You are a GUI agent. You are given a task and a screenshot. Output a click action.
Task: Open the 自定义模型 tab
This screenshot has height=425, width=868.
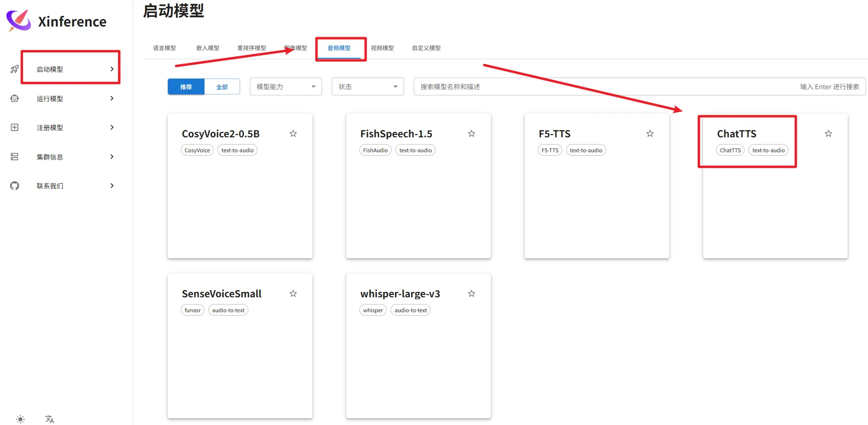click(426, 48)
